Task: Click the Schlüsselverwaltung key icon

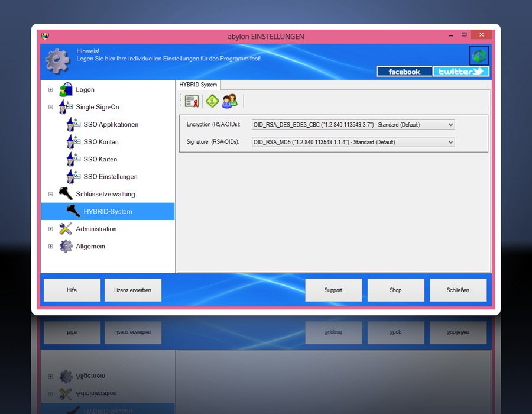Action: tap(66, 194)
